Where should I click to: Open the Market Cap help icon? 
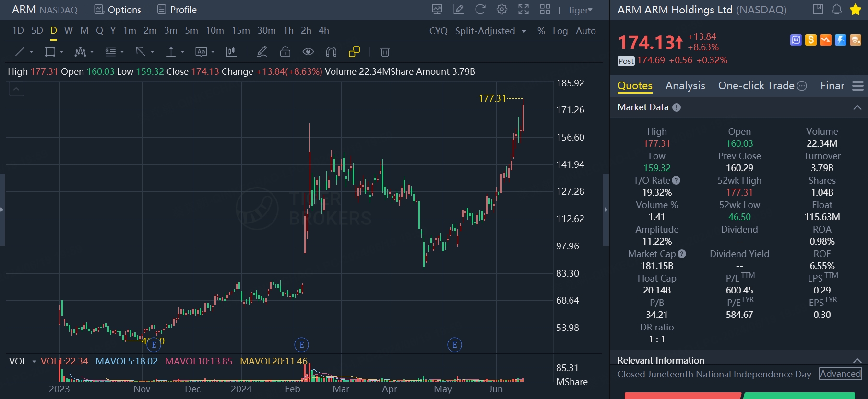point(682,254)
